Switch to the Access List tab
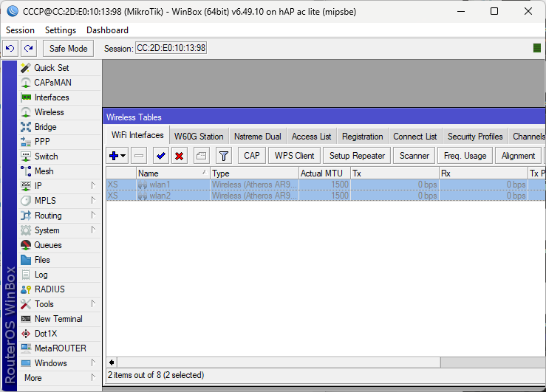Viewport: 546px width, 392px height. click(x=311, y=137)
